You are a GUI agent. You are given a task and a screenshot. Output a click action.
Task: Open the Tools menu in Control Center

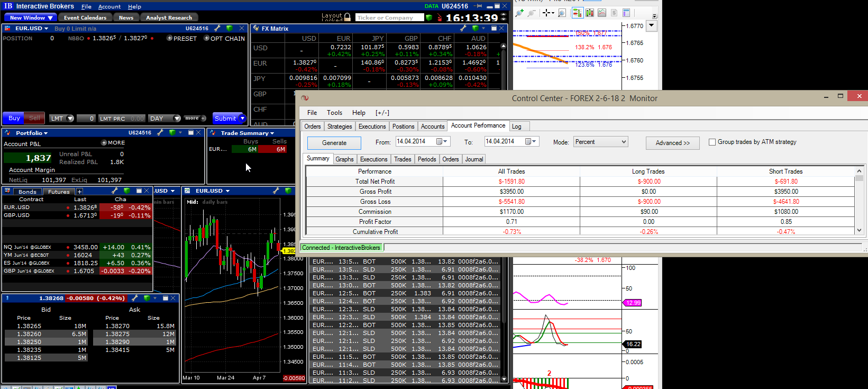(334, 113)
